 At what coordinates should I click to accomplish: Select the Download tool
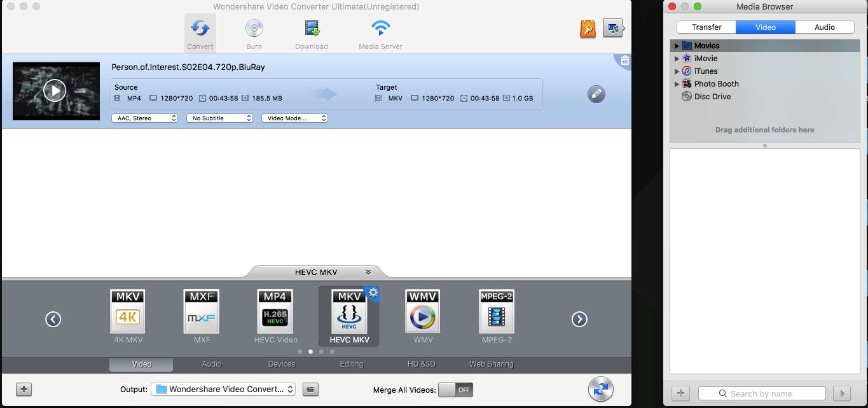(x=311, y=33)
